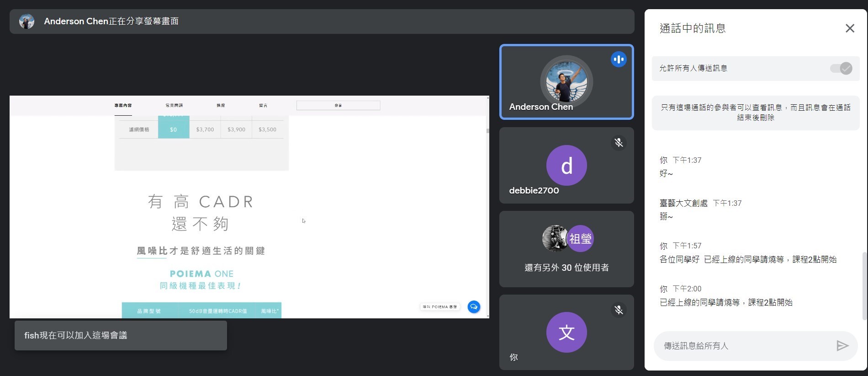Click the message visibility notice box
868x376 pixels.
tap(756, 113)
